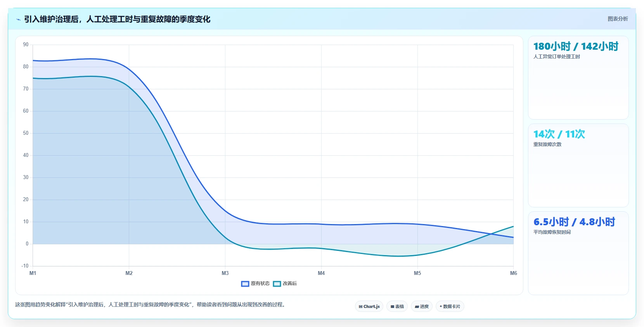
Task: Select the Chart.js tag pill
Action: 369,306
